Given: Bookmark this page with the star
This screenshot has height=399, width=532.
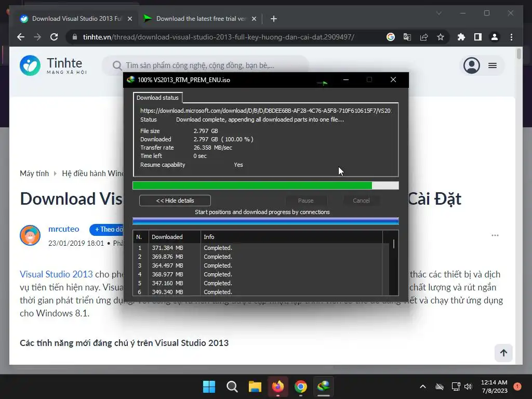Looking at the screenshot, I should point(441,37).
